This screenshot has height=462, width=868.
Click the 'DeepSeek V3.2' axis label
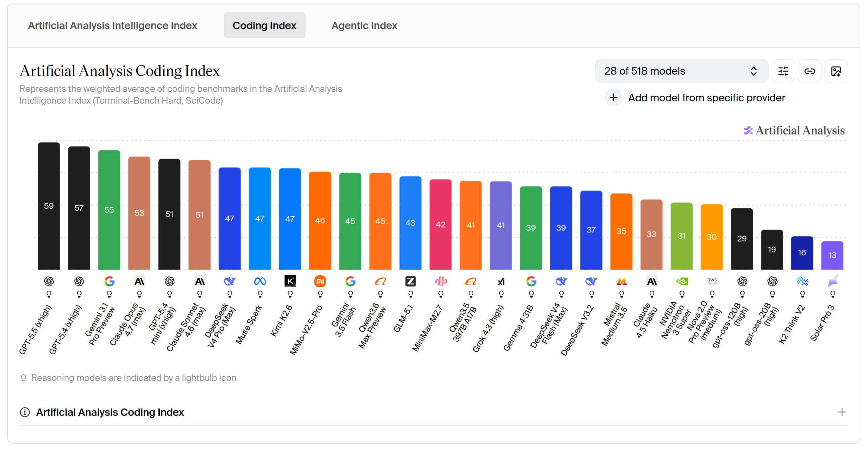click(x=576, y=330)
